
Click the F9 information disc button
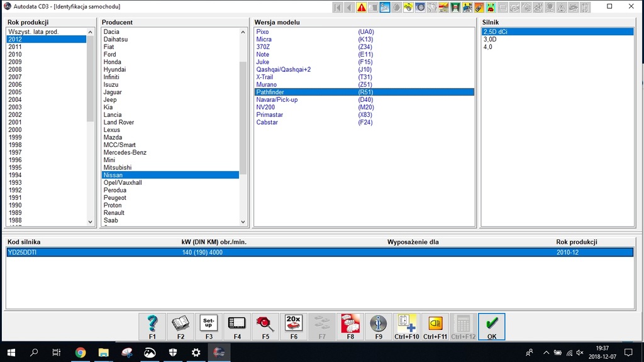coord(379,327)
